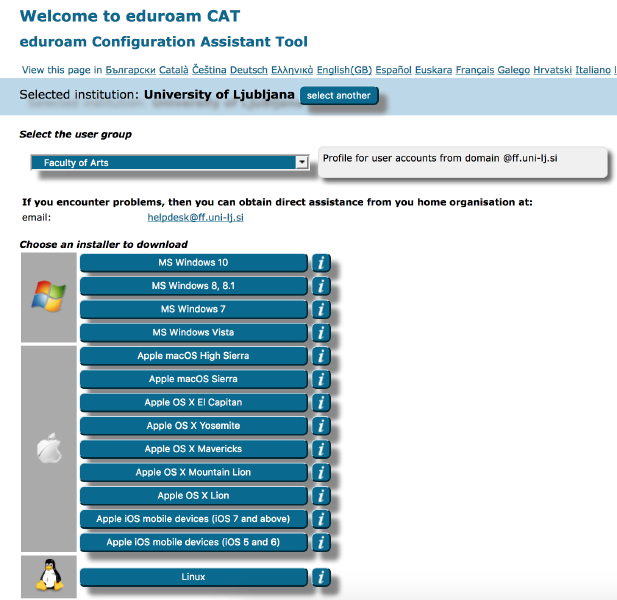Viewport: 617px width, 600px height.
Task: Click the user group dropdown arrow
Action: coord(302,162)
